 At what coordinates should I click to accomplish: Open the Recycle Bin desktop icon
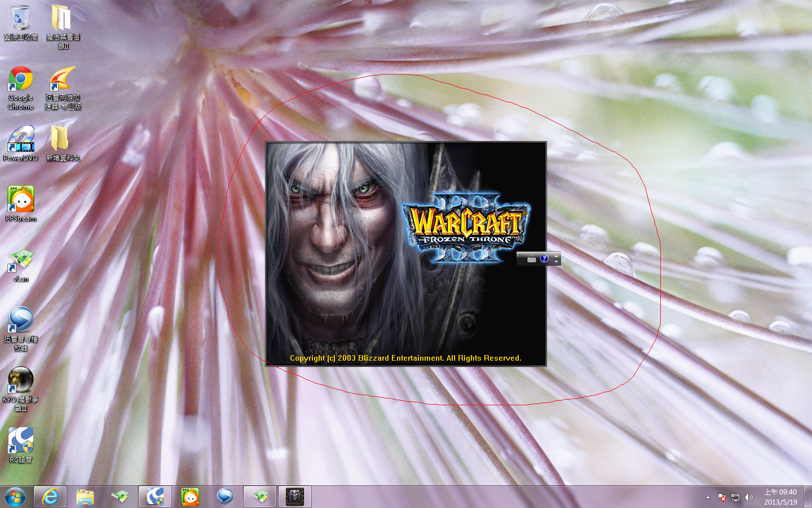[21, 19]
